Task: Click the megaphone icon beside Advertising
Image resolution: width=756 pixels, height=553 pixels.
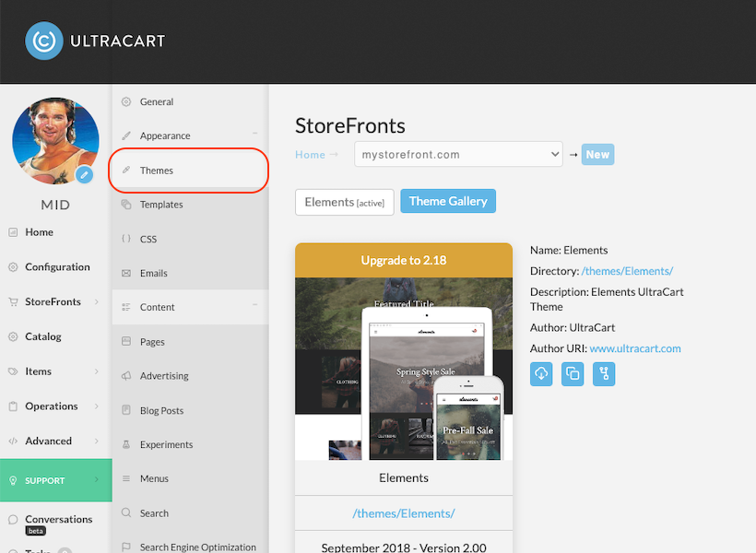Action: (x=126, y=375)
